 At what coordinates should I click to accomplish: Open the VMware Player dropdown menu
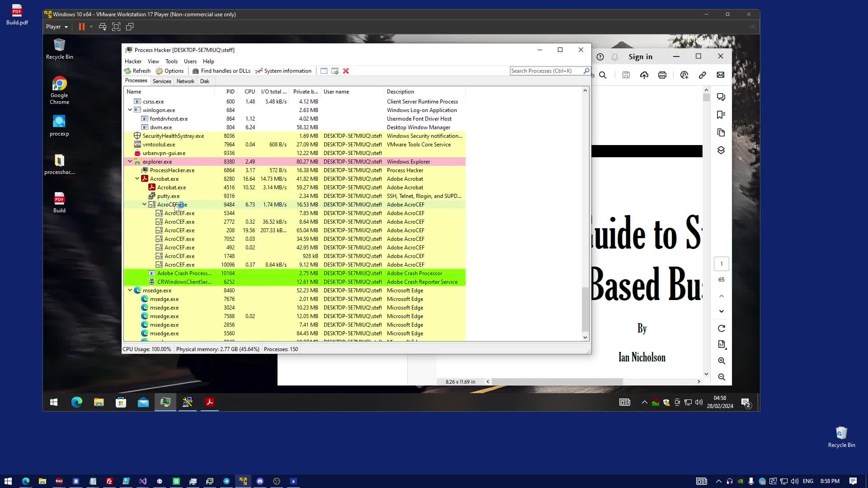[57, 27]
